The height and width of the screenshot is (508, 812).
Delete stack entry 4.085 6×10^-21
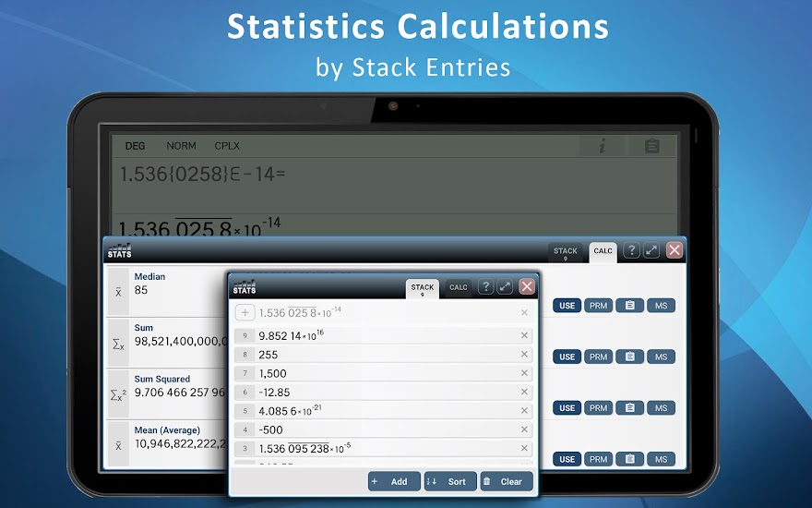[x=524, y=410]
